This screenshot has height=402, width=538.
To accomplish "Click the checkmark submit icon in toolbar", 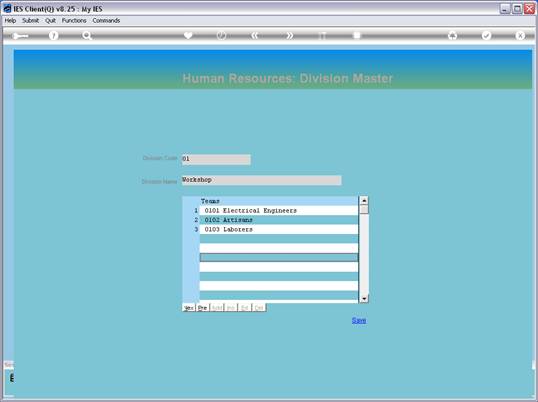I will tap(486, 35).
